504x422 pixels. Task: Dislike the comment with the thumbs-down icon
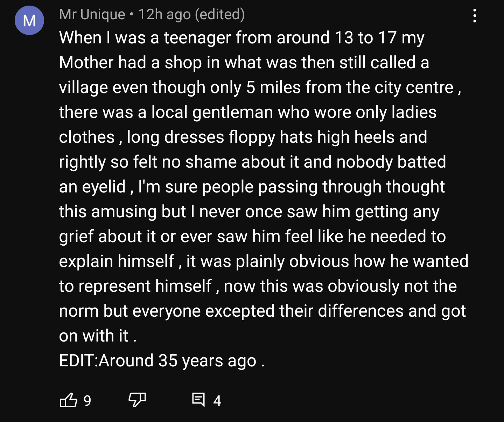pos(137,400)
